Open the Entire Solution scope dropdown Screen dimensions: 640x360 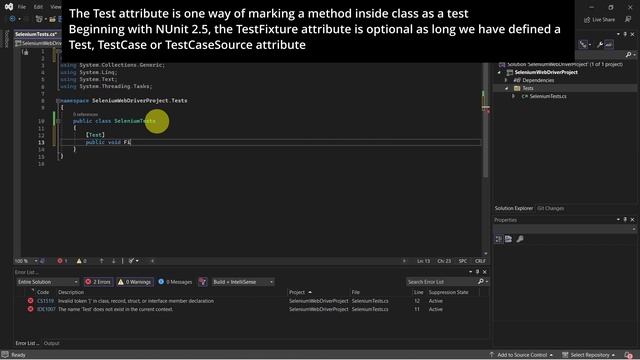click(x=47, y=282)
